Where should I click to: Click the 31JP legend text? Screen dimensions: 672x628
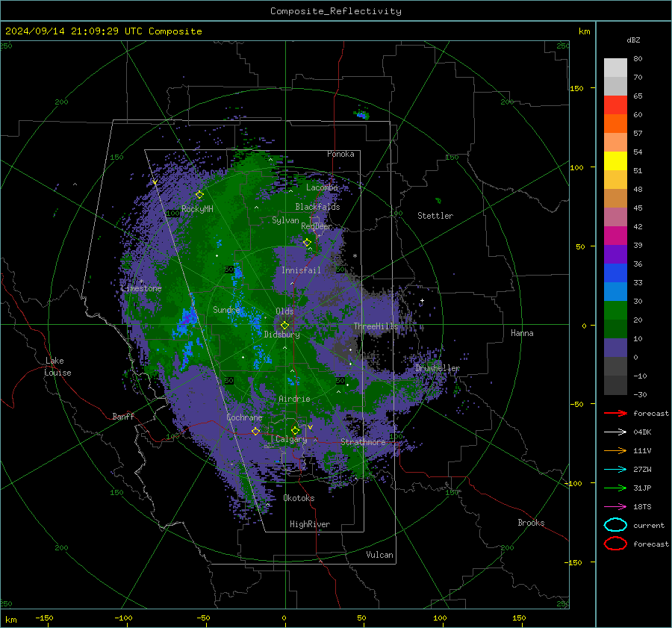tap(642, 488)
